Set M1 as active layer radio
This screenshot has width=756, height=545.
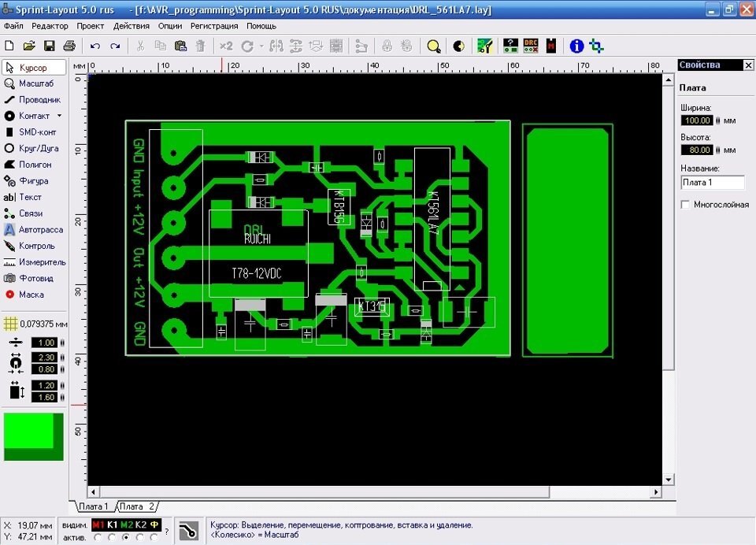98,537
